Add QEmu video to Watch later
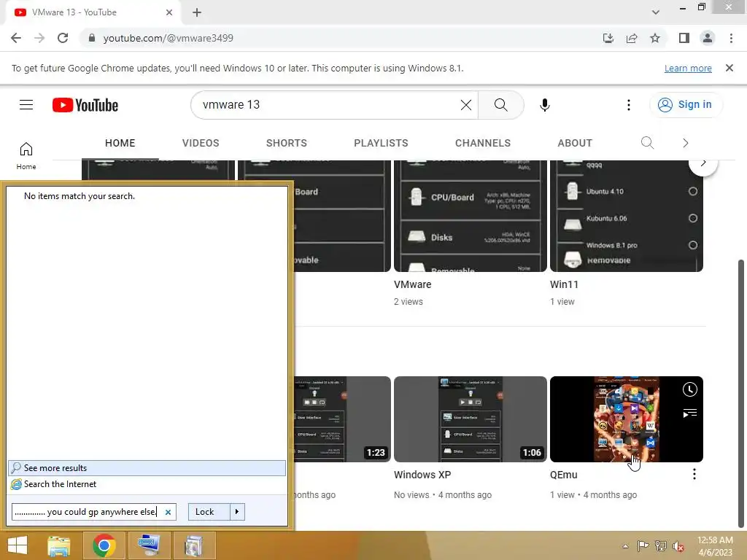747x560 pixels. tap(689, 389)
